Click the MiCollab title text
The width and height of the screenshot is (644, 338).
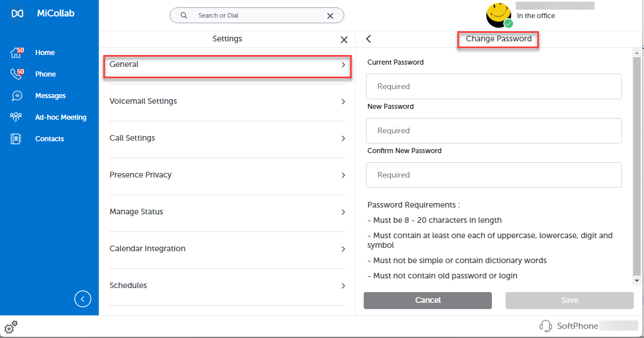pyautogui.click(x=56, y=13)
